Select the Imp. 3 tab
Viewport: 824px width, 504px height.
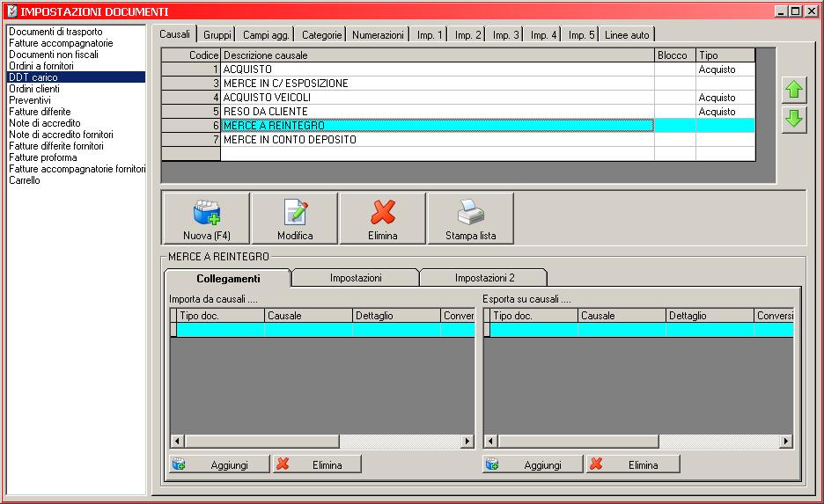click(x=505, y=34)
